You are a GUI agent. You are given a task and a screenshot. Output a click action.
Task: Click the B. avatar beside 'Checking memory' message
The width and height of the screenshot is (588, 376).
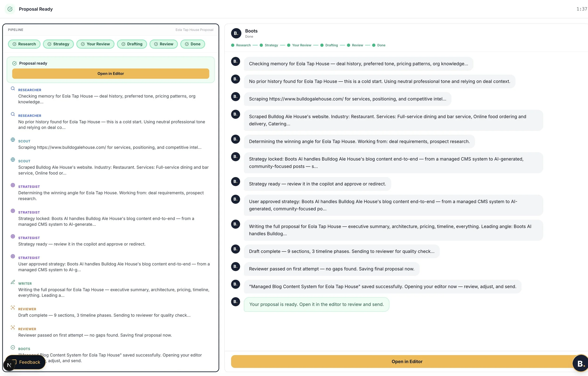tap(235, 61)
